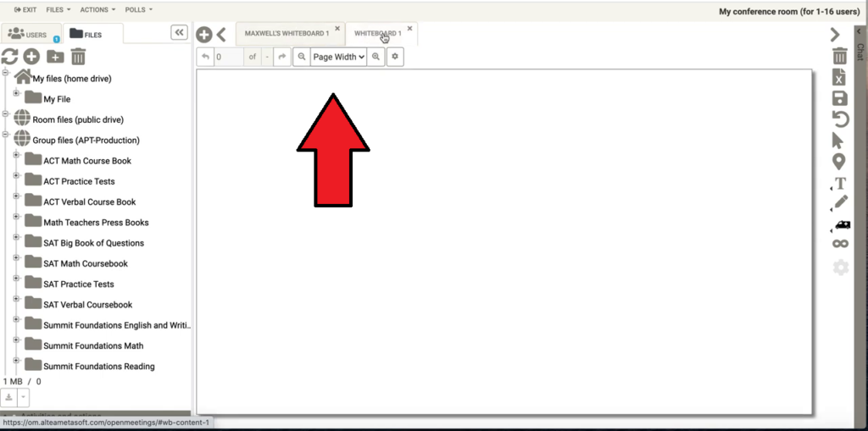This screenshot has width=868, height=431.
Task: Click the zoom in magnifier button
Action: coord(376,57)
